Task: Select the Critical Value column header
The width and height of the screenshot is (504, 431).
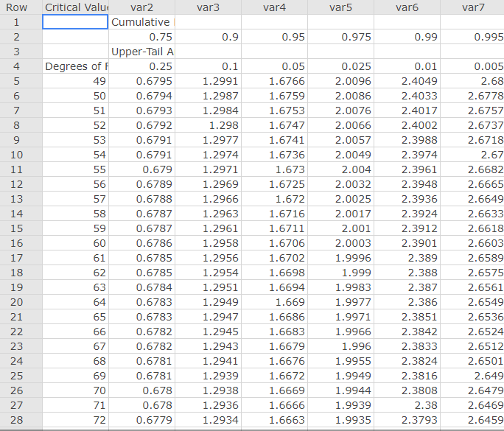Action: [75, 7]
